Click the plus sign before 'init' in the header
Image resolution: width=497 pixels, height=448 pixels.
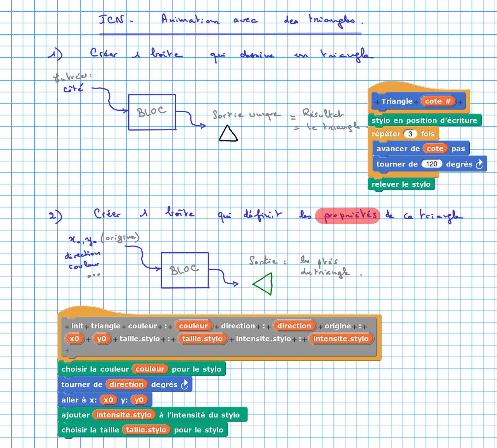(x=67, y=327)
